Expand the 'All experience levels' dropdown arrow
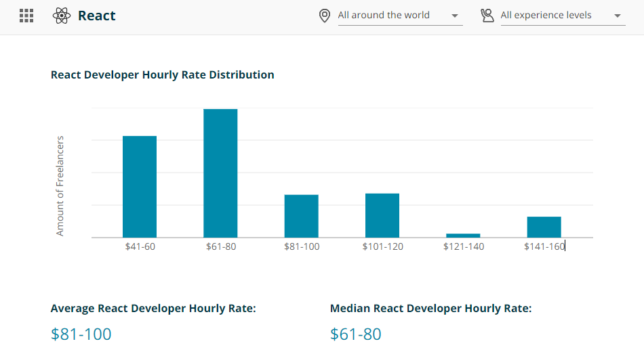The width and height of the screenshot is (644, 350). [617, 16]
